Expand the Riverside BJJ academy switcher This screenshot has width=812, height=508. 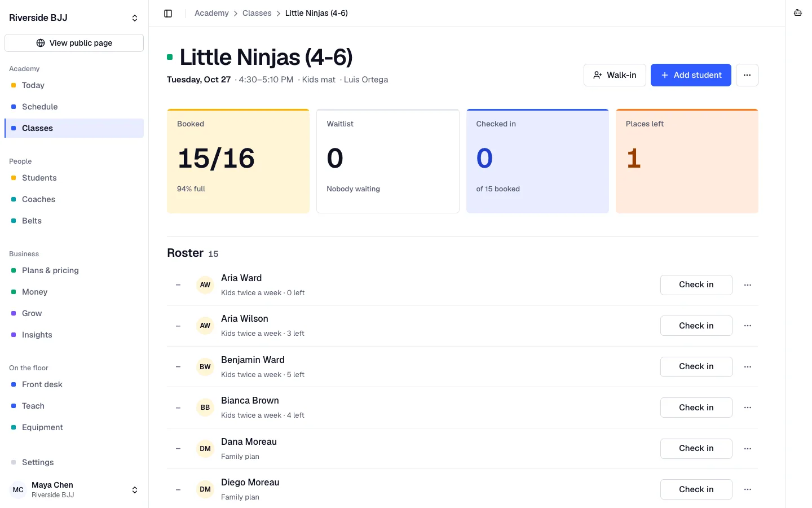(x=74, y=18)
